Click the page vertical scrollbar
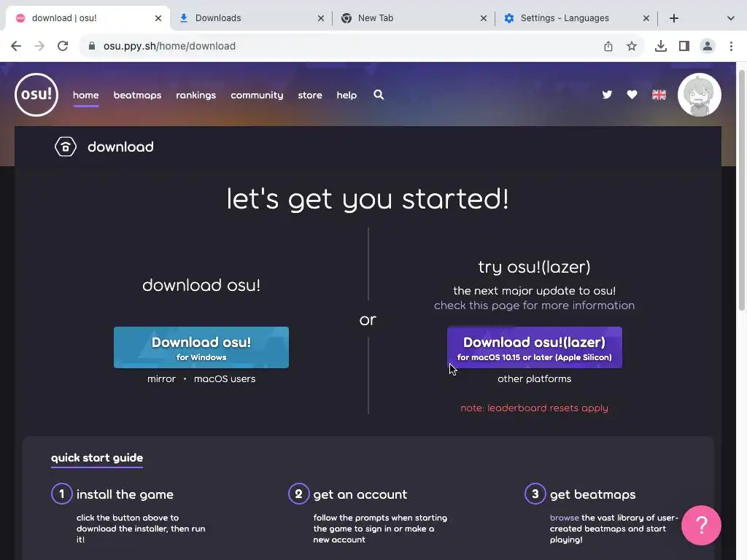The image size is (747, 560). tap(741, 190)
